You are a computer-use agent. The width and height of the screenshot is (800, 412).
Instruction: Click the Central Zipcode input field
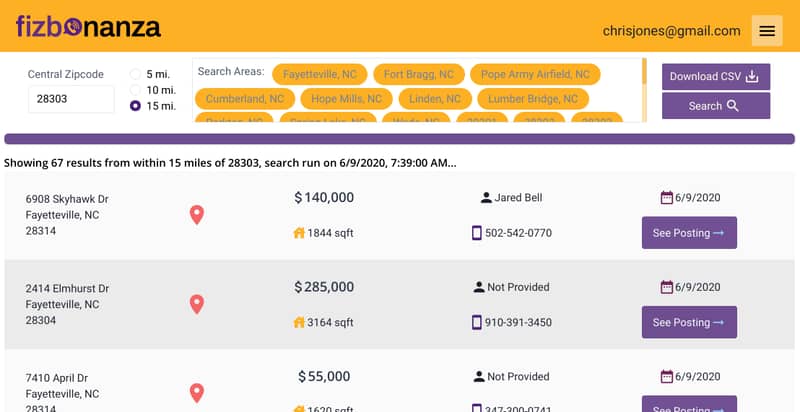pyautogui.click(x=70, y=99)
